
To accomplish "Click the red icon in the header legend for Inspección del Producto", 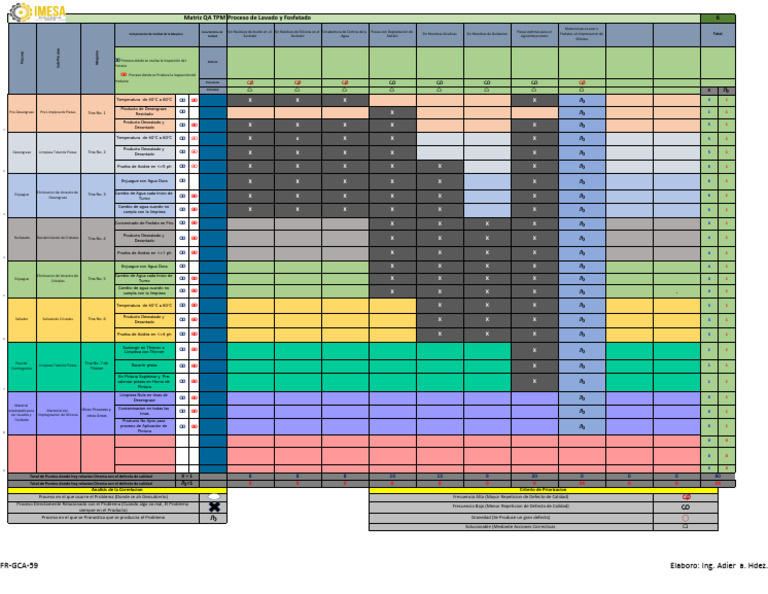I will click(124, 74).
